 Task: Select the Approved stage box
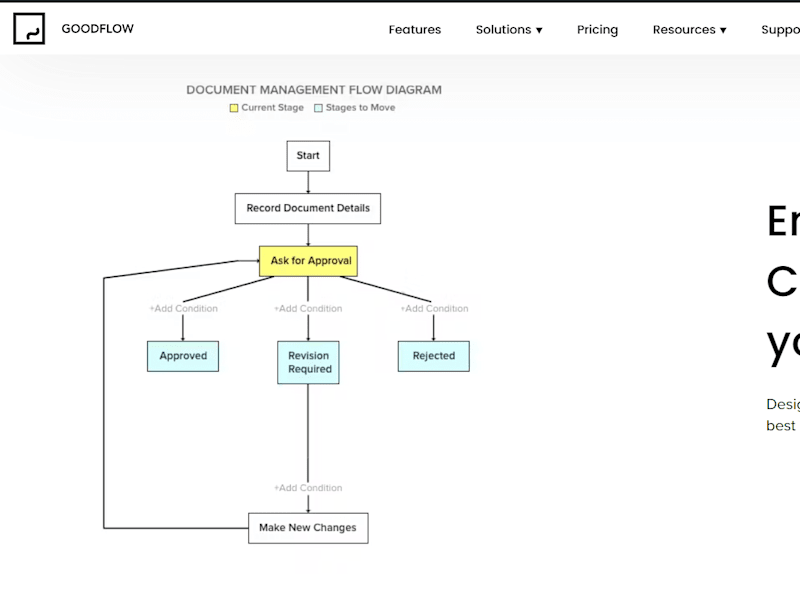pos(183,356)
